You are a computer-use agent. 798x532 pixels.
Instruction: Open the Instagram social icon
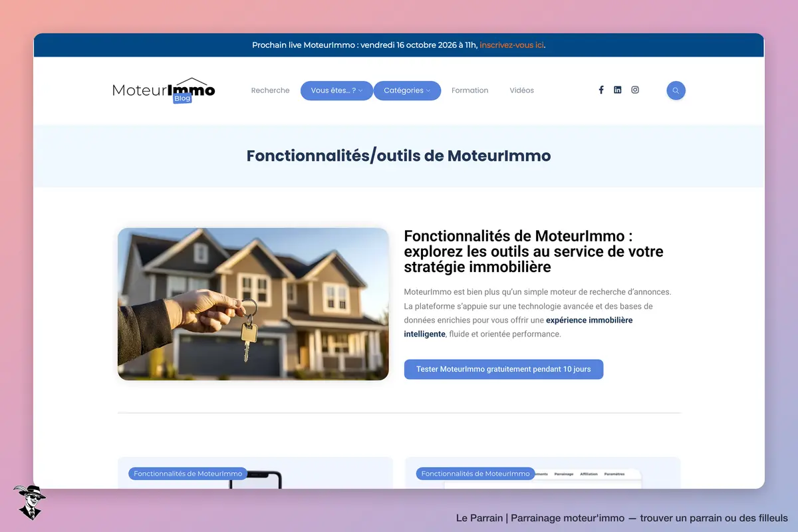coord(635,90)
